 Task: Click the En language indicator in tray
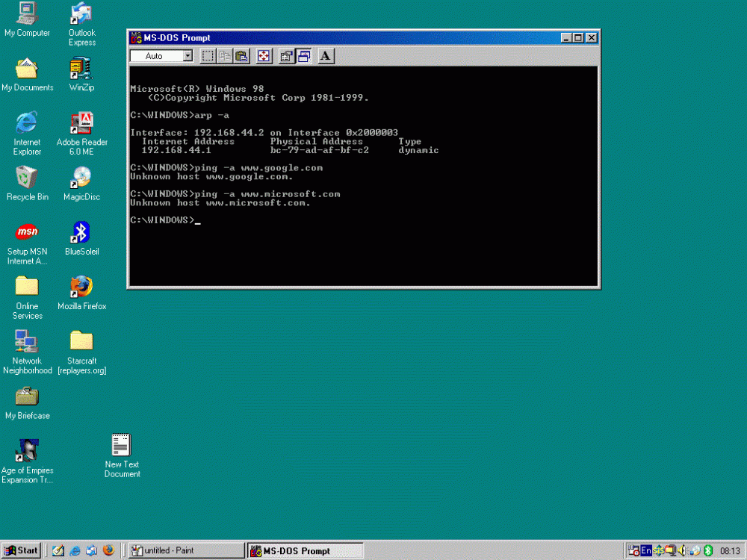646,550
